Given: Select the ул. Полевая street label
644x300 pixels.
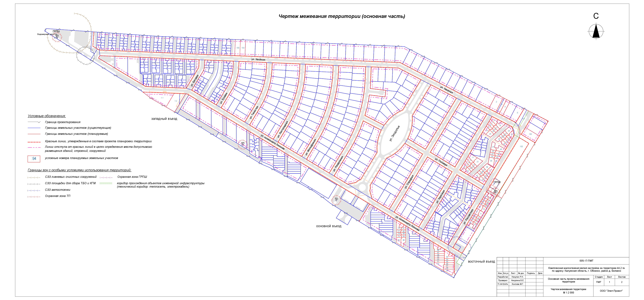Looking at the screenshot, I should (441, 162).
